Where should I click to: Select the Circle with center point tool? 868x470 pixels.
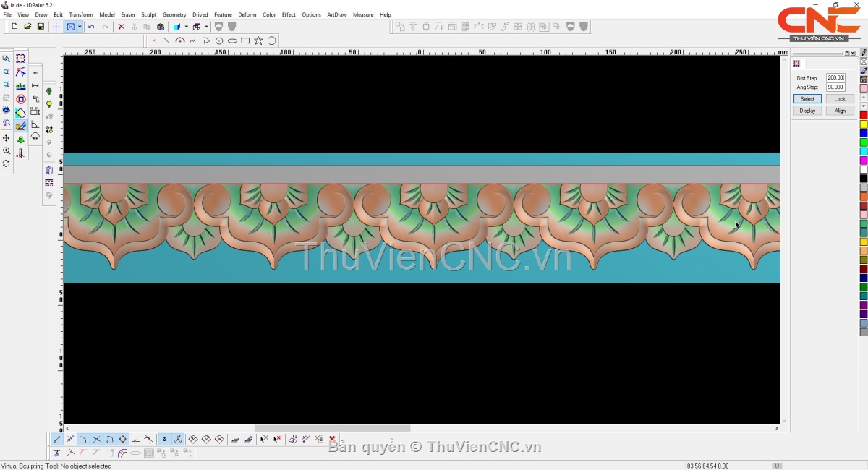tap(219, 40)
